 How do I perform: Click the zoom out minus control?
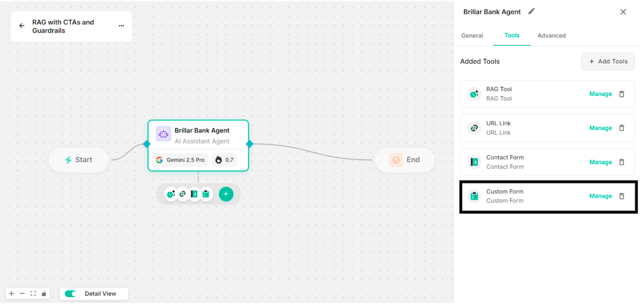click(x=22, y=293)
